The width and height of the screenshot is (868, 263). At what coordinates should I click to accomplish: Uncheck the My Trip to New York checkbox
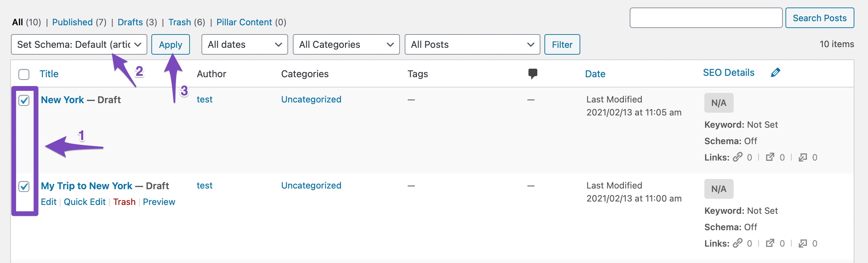click(x=24, y=186)
